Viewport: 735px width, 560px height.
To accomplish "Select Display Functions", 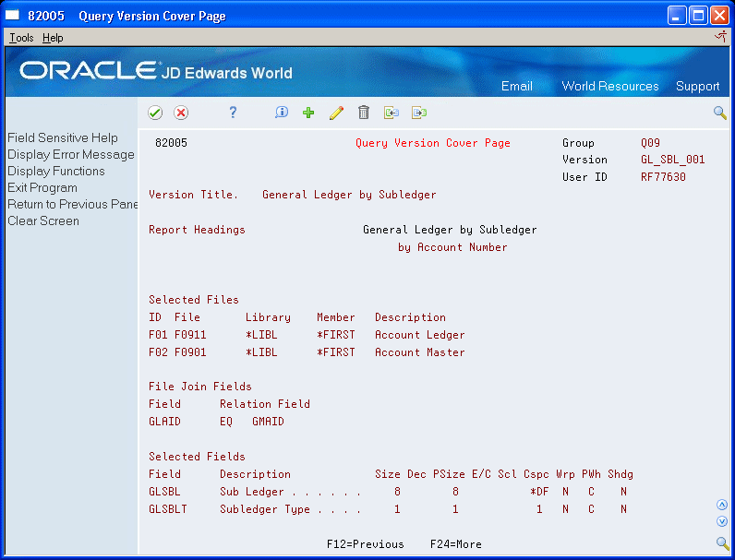I will coord(56,171).
